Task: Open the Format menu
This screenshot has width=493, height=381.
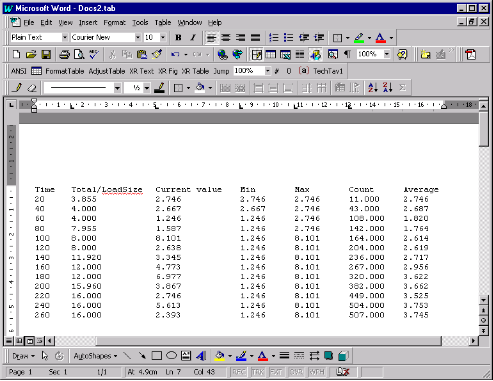Action: click(115, 22)
